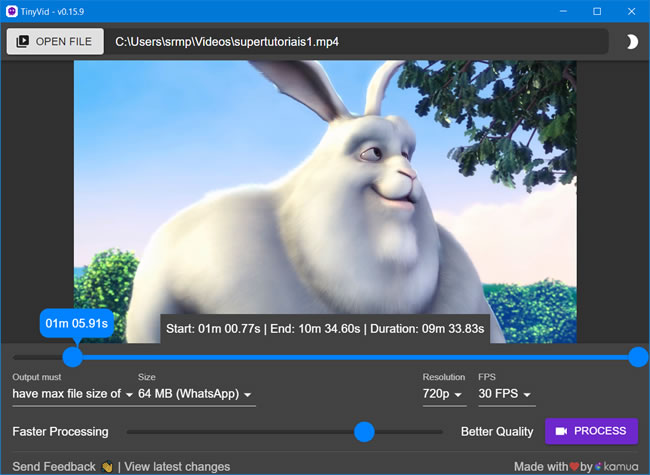
Task: Toggle dark mode moon icon
Action: (631, 41)
